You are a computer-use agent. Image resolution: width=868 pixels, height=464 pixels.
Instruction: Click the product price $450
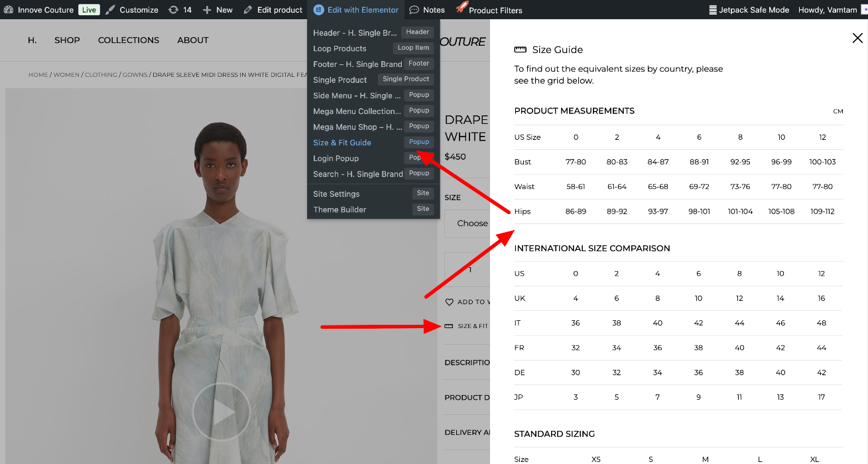(x=455, y=157)
